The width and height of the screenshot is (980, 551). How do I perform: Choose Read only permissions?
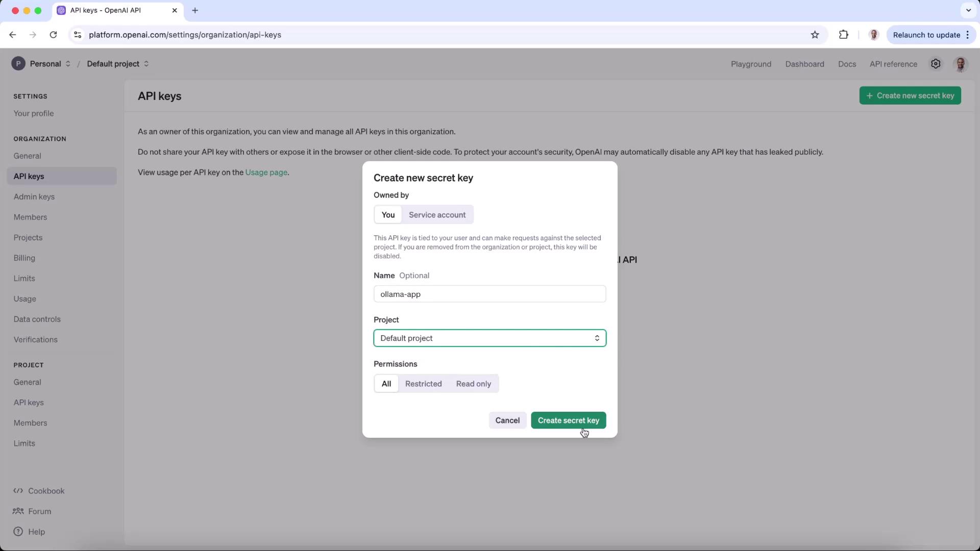[473, 384]
